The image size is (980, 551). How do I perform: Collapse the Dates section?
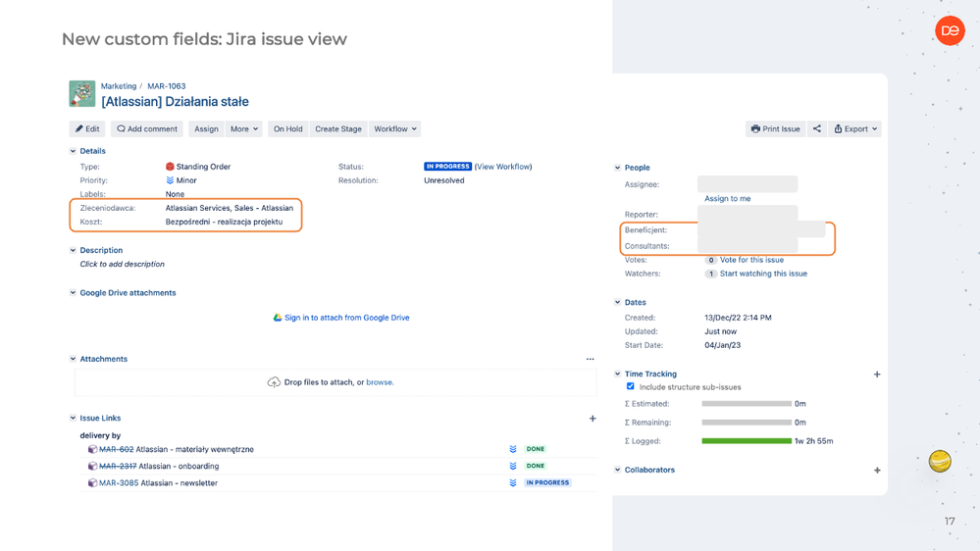(x=617, y=302)
